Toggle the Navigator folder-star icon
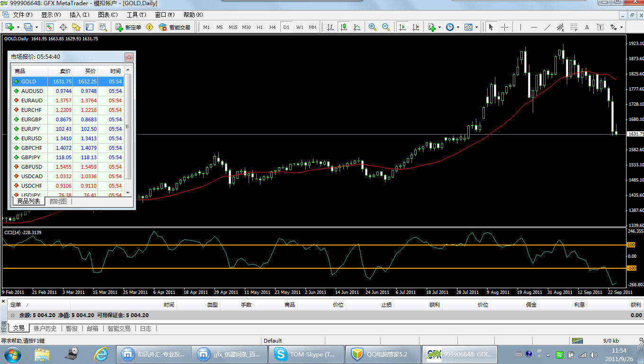The image size is (644, 364). 76,27
